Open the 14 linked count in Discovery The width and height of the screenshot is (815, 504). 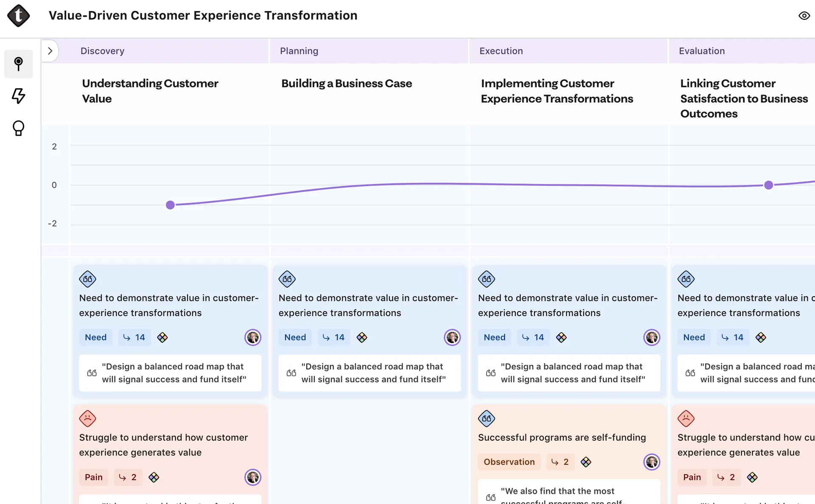(x=134, y=337)
